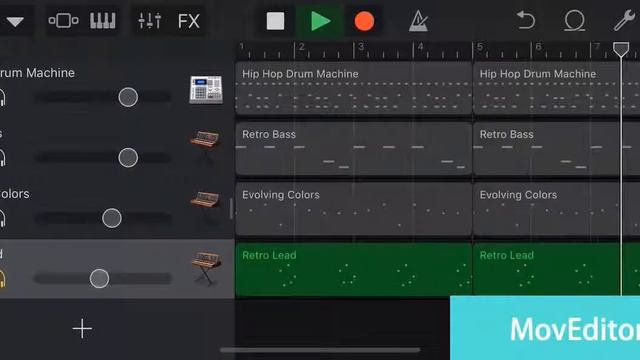Undo the last action

click(x=526, y=20)
